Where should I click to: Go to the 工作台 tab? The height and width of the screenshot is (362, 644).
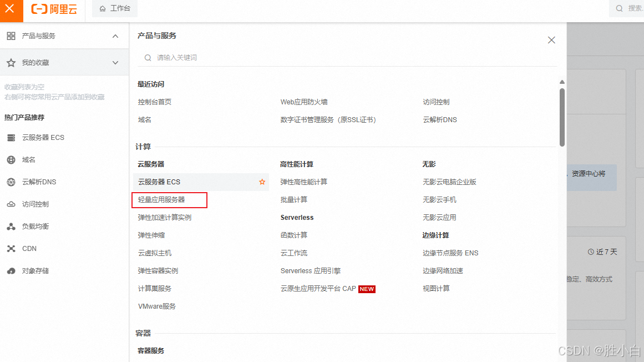click(115, 9)
